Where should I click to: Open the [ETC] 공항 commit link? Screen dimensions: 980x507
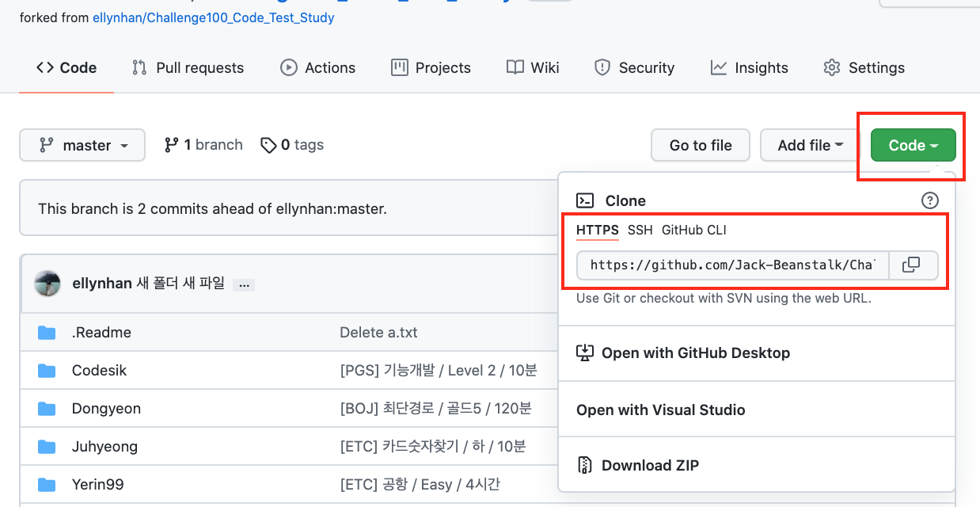coord(420,485)
